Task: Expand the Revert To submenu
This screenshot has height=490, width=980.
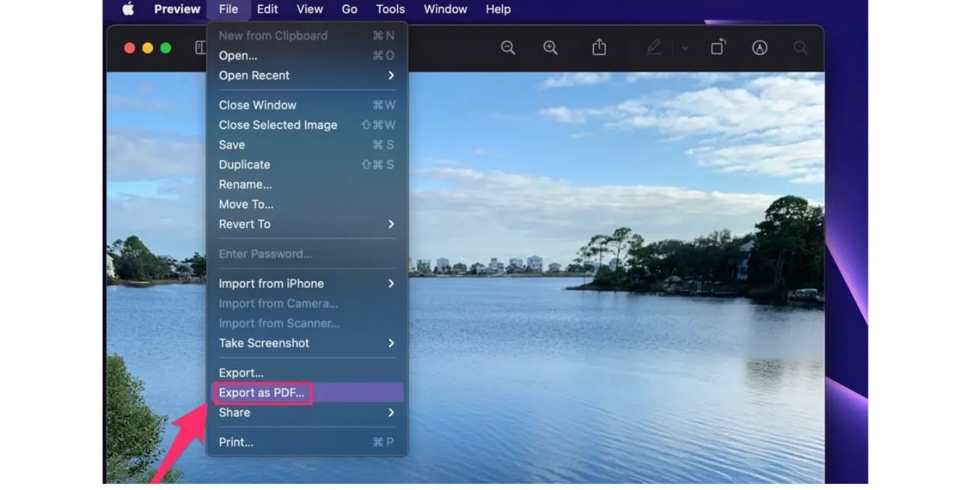Action: (306, 224)
